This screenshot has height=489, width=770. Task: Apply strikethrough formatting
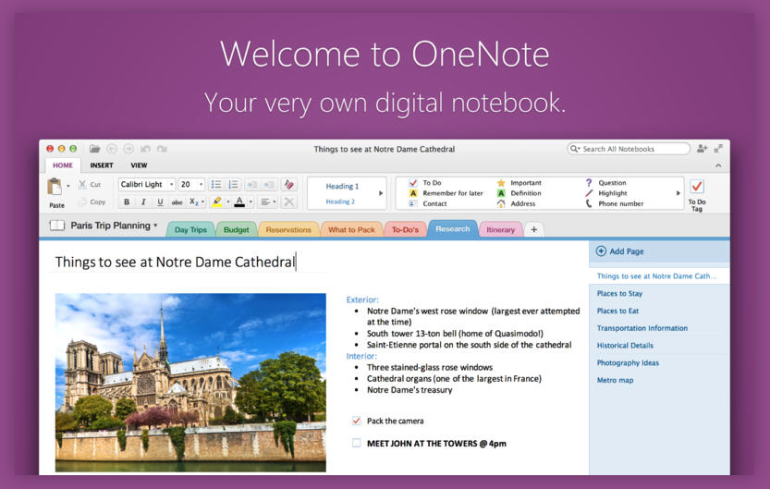coord(177,202)
